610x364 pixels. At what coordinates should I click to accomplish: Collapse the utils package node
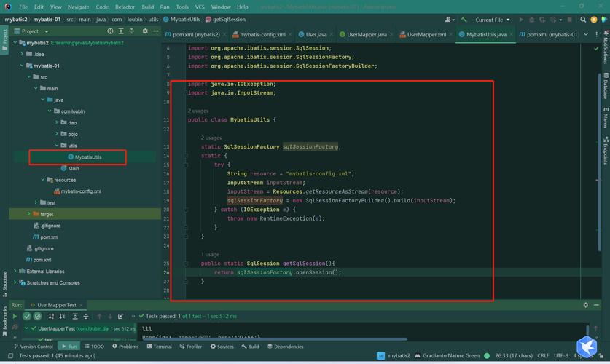pos(56,146)
